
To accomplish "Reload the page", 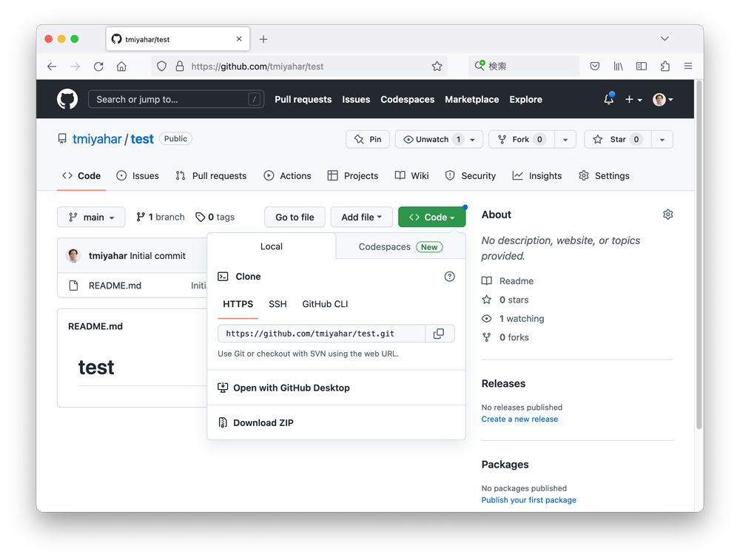I will (98, 67).
